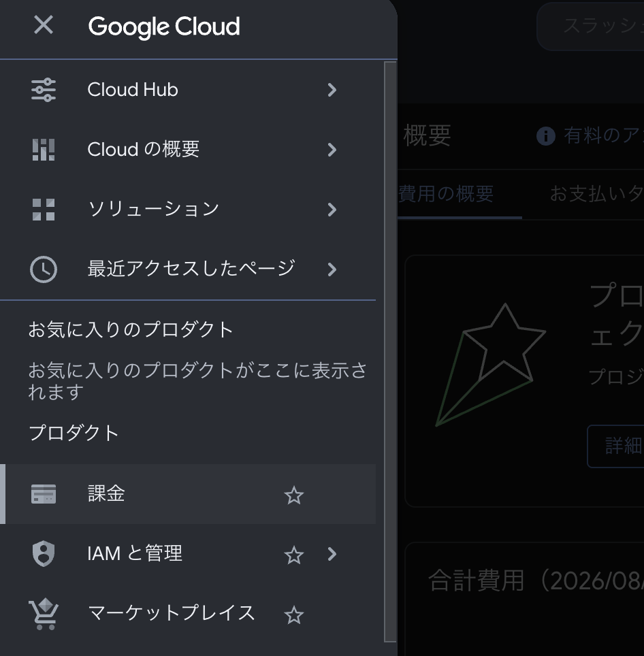The width and height of the screenshot is (644, 656).
Task: Click the Cloud Hub sliders icon
Action: [x=44, y=90]
